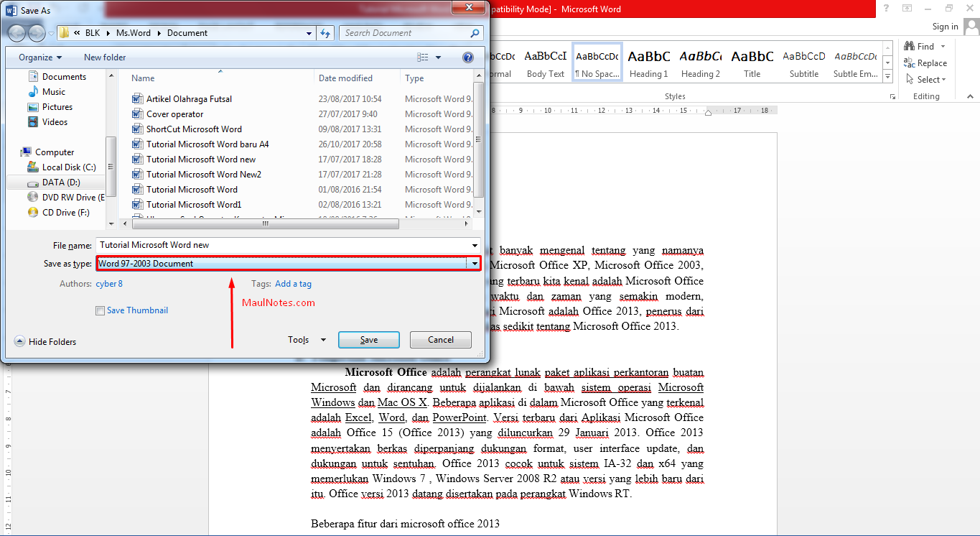The height and width of the screenshot is (536, 980).
Task: Open CD Drive (F:)
Action: [58, 213]
